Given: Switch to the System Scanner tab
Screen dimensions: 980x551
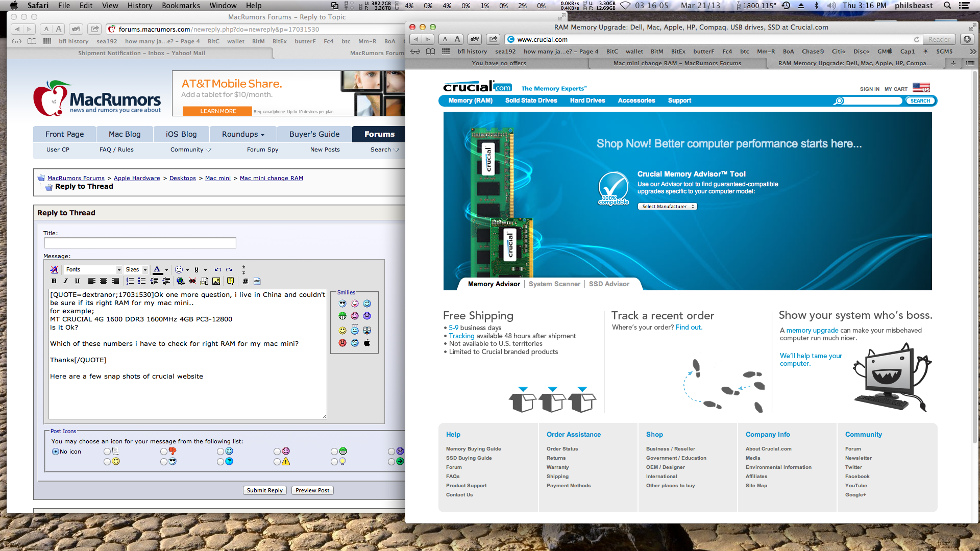Looking at the screenshot, I should pyautogui.click(x=554, y=284).
